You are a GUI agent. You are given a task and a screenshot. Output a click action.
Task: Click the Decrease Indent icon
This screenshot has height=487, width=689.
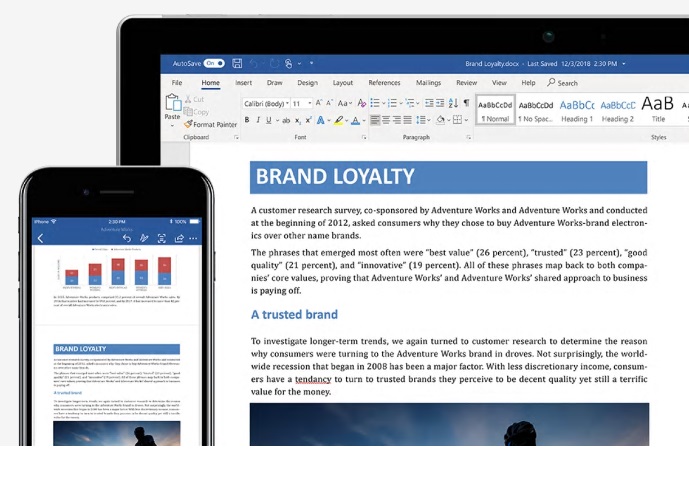click(429, 103)
